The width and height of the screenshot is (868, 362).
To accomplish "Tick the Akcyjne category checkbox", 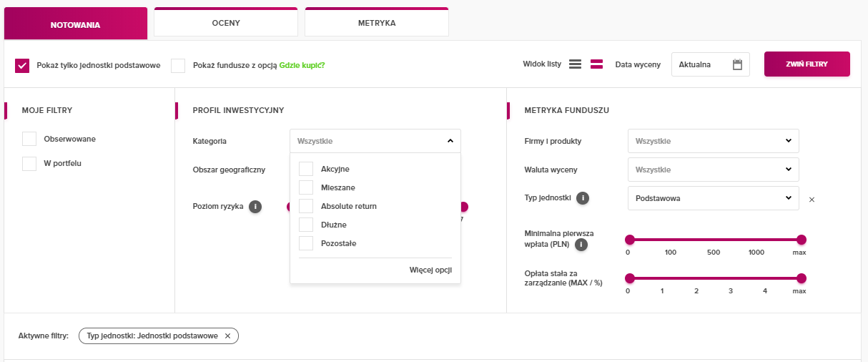I will click(x=306, y=169).
